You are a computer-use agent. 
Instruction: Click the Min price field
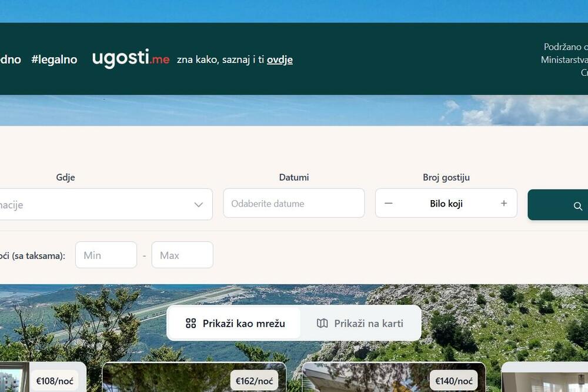point(106,255)
